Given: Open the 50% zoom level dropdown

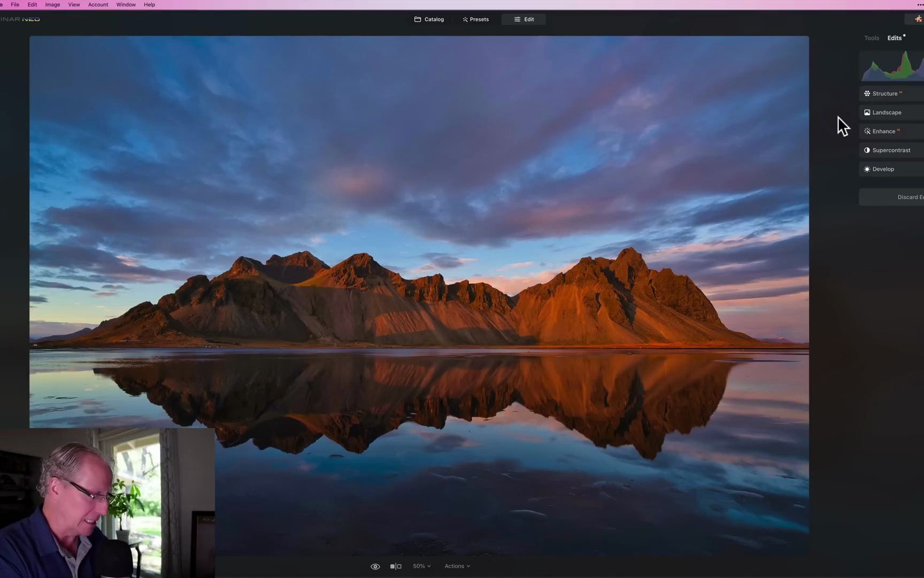Looking at the screenshot, I should pyautogui.click(x=421, y=566).
